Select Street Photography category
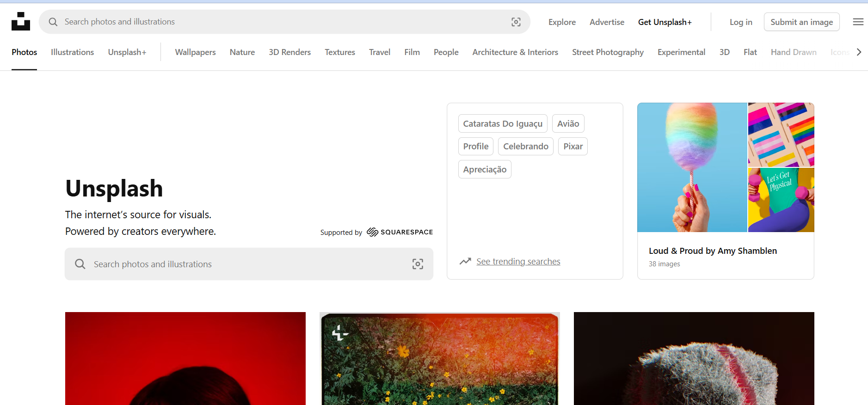The width and height of the screenshot is (868, 405). click(608, 52)
